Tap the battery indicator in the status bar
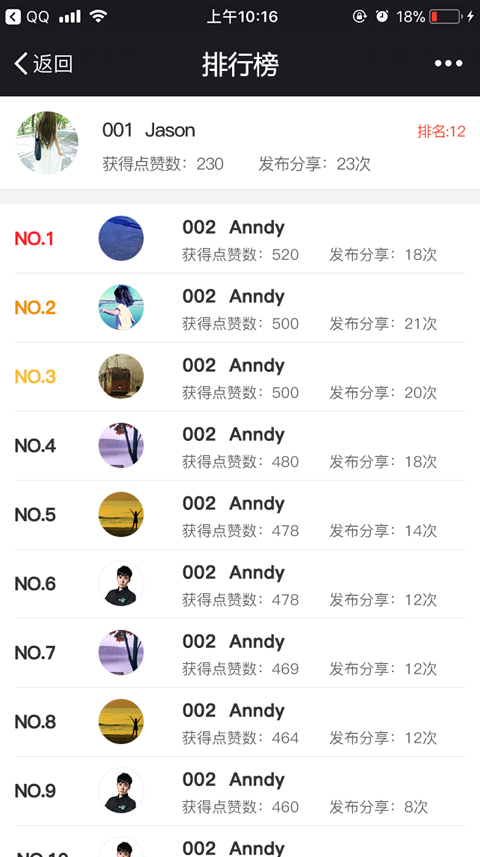Viewport: 480px width, 857px height. [444, 17]
